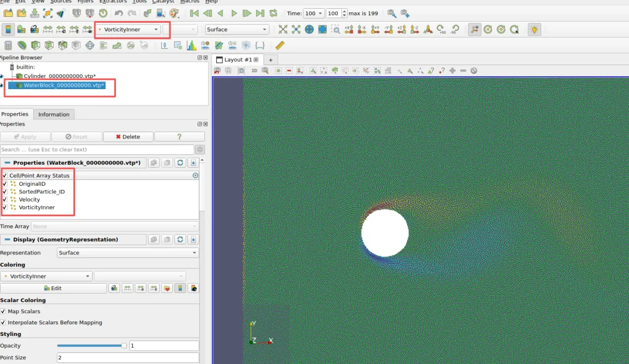This screenshot has width=629, height=364.
Task: Click the Histogram filter icon
Action: coord(192,45)
